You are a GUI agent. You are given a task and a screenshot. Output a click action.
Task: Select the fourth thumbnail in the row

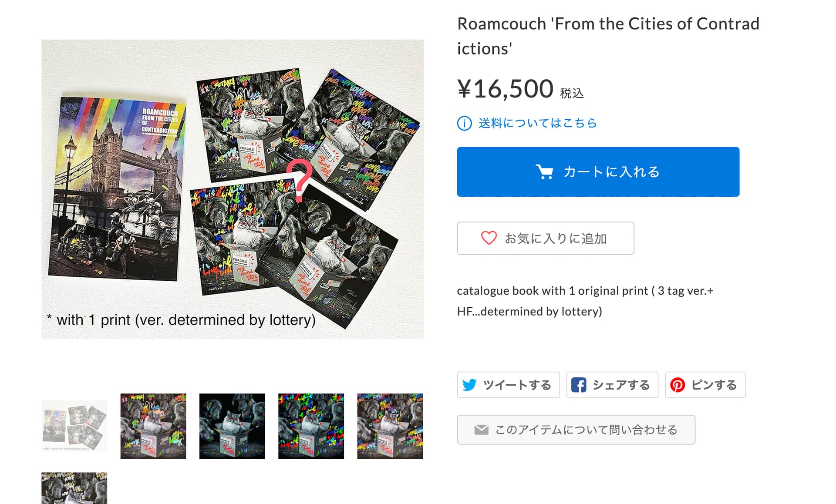pyautogui.click(x=311, y=426)
